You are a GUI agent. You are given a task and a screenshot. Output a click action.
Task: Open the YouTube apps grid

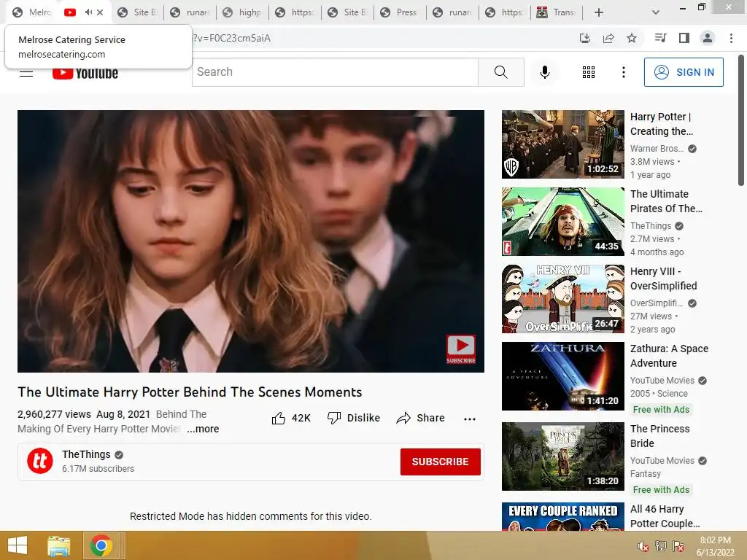pyautogui.click(x=589, y=72)
